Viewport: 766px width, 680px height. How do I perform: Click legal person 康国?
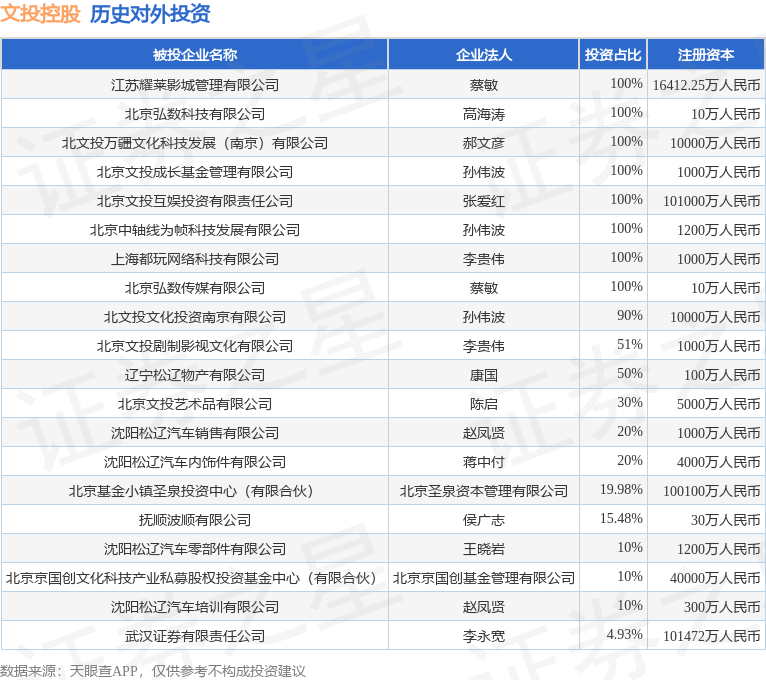(x=484, y=375)
